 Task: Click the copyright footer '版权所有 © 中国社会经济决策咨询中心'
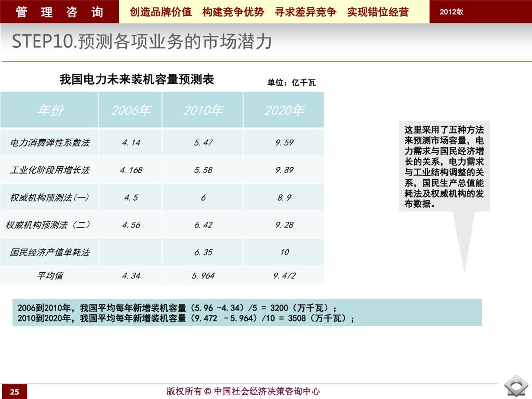click(243, 391)
